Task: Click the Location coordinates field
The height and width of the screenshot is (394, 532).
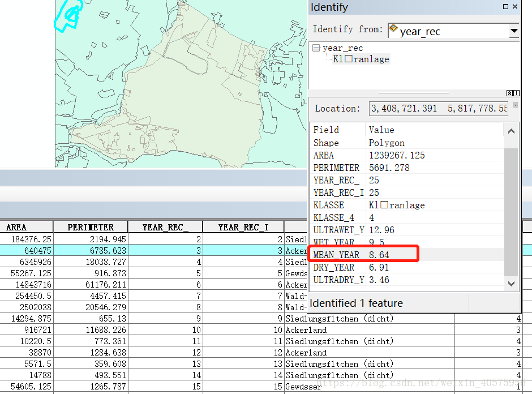Action: click(438, 108)
